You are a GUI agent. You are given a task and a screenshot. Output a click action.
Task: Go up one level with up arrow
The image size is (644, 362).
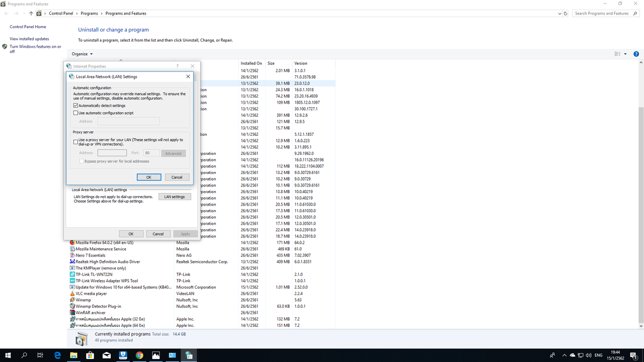[x=31, y=14]
